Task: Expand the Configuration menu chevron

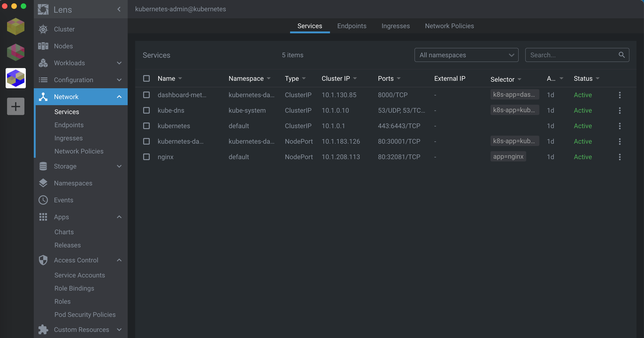Action: (119, 80)
